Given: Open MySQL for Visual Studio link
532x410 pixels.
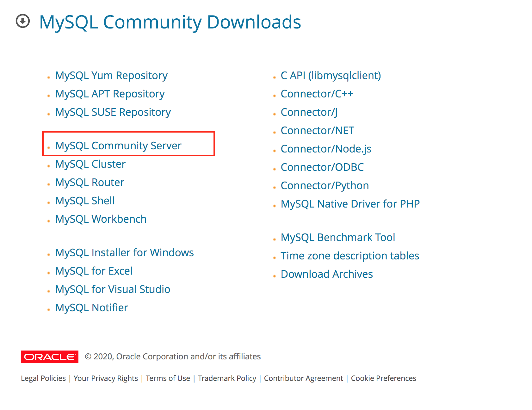Looking at the screenshot, I should 113,289.
